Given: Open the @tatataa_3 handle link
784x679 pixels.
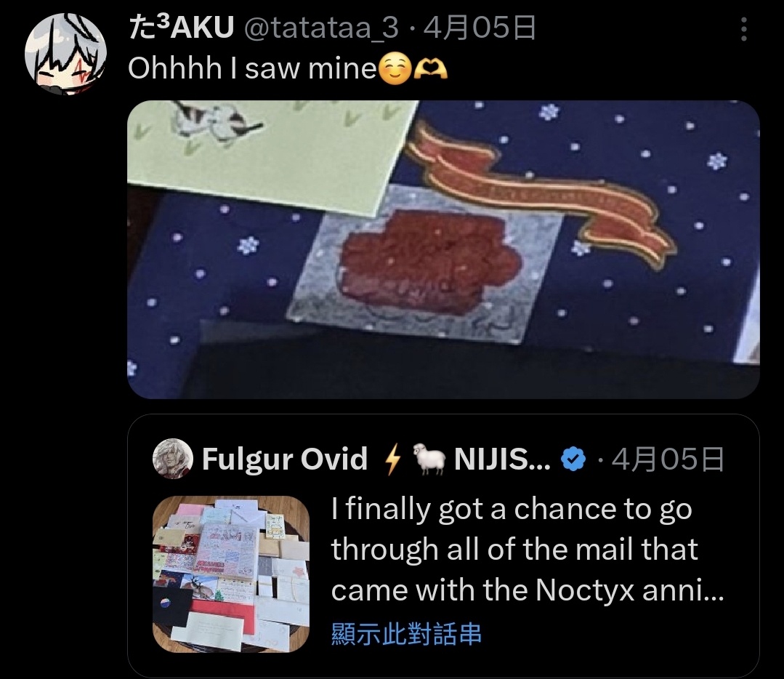Looking at the screenshot, I should [x=321, y=28].
